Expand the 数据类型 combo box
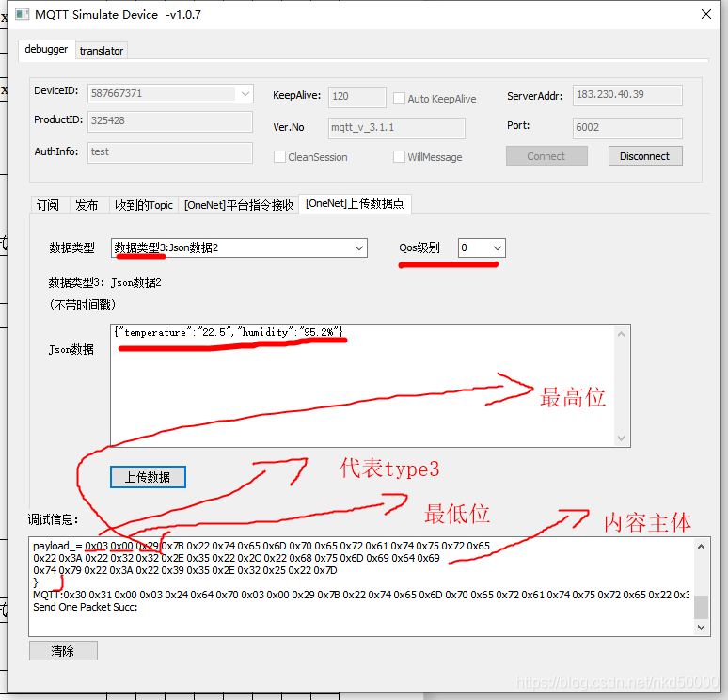This screenshot has width=728, height=700. pos(239,248)
